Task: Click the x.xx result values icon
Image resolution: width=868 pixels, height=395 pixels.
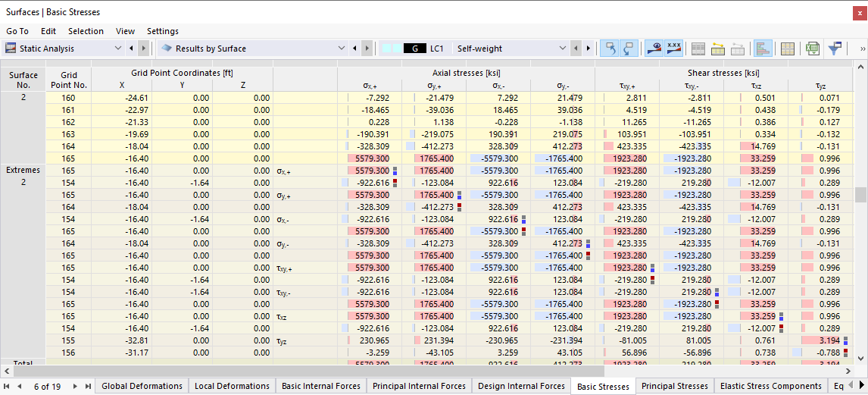Action: click(673, 49)
